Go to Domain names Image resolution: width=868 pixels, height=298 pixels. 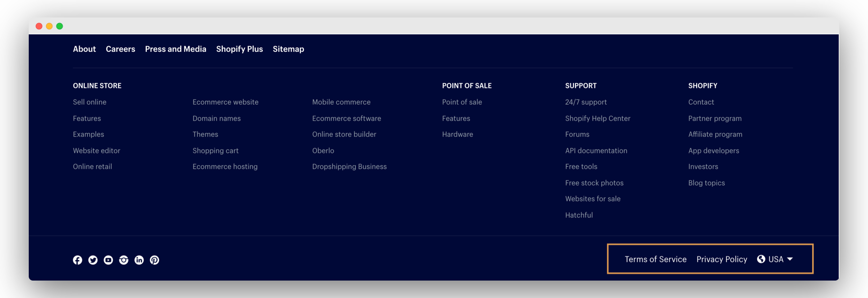(x=217, y=118)
